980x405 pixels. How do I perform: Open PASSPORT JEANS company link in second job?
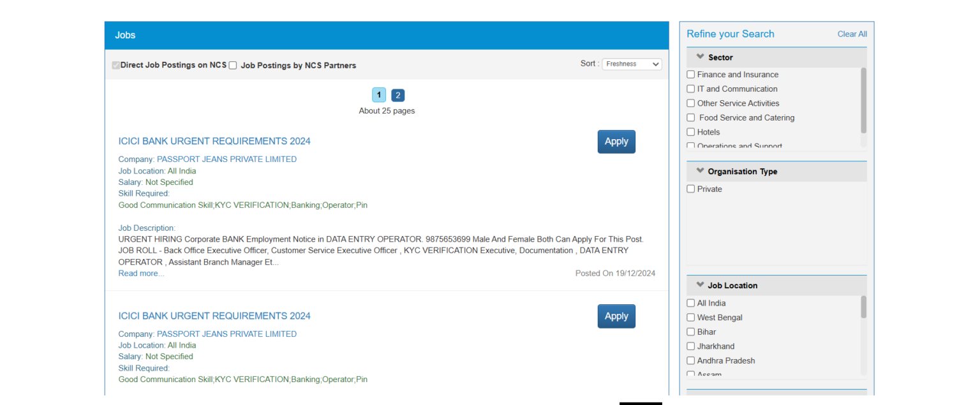226,334
